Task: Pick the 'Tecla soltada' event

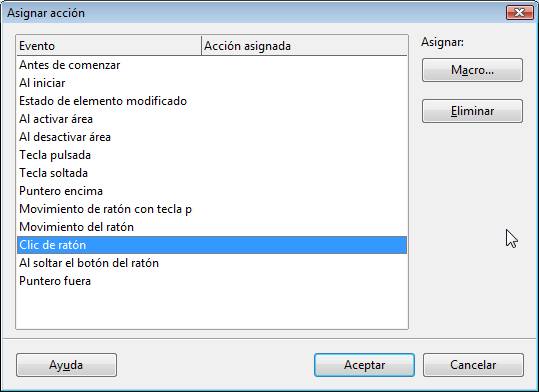Action: click(x=212, y=173)
